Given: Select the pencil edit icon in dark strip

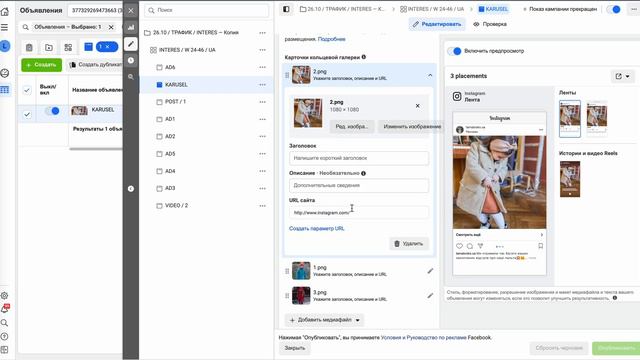Looking at the screenshot, I should tap(131, 44).
